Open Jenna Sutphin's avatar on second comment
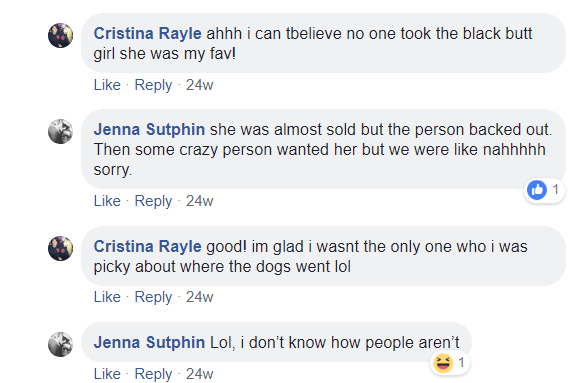 (60, 131)
